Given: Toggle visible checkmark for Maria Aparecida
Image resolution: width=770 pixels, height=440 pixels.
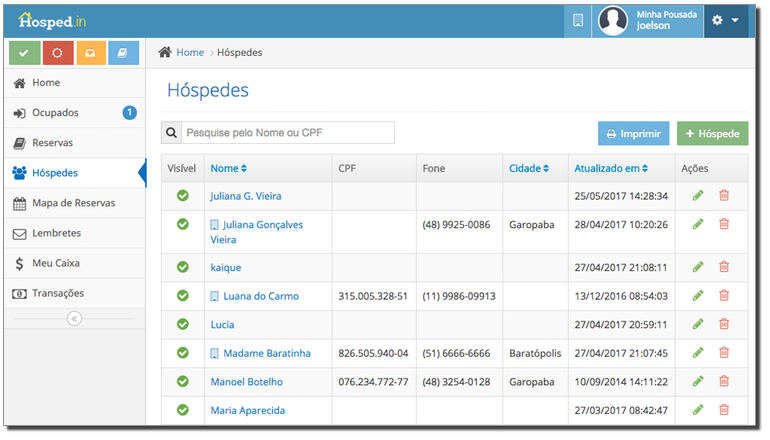Looking at the screenshot, I should click(x=182, y=410).
